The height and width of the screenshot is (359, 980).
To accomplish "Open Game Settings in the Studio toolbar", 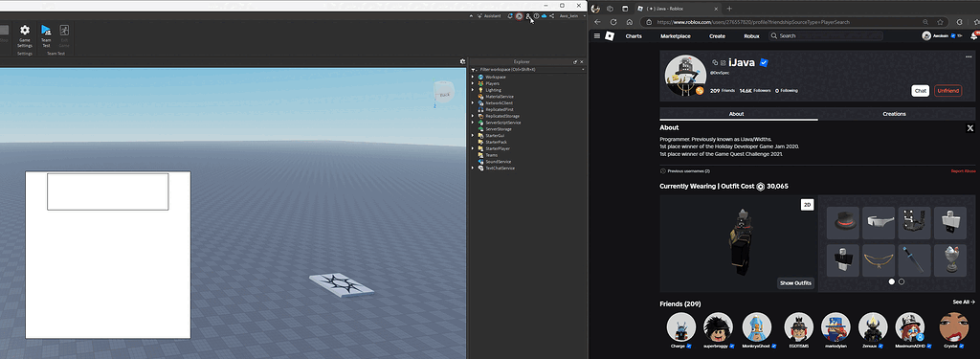I will tap(24, 36).
